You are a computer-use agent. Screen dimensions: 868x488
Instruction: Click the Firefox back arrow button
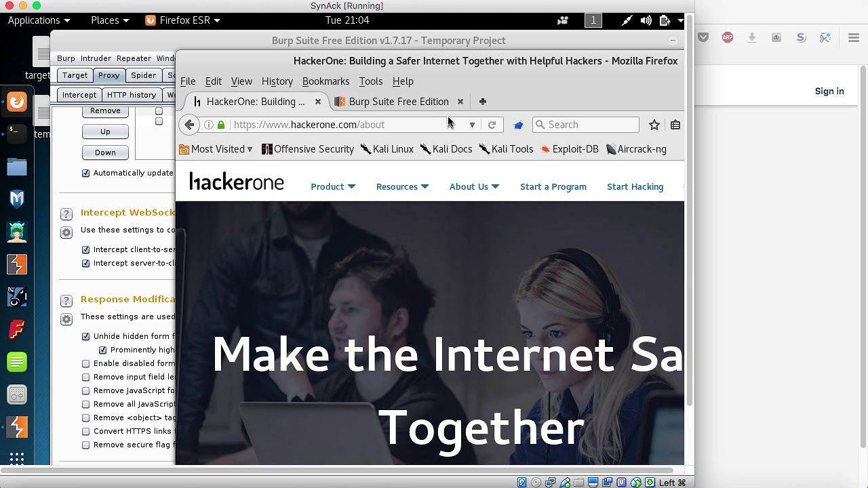(190, 125)
